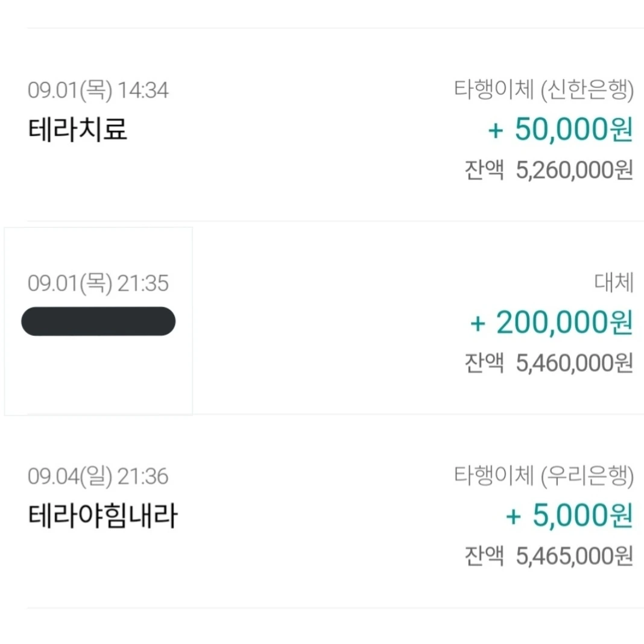
Task: Tap the redacted sender name bar
Action: (98, 321)
